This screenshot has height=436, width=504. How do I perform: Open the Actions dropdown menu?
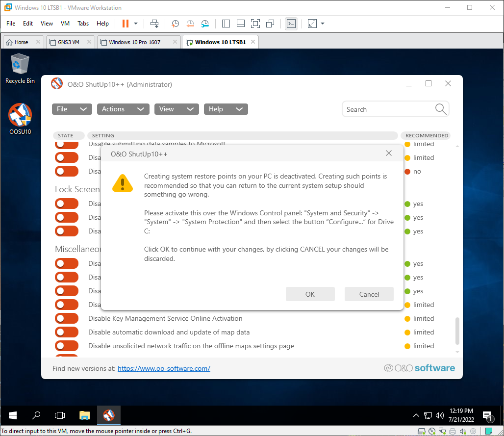[x=123, y=109]
